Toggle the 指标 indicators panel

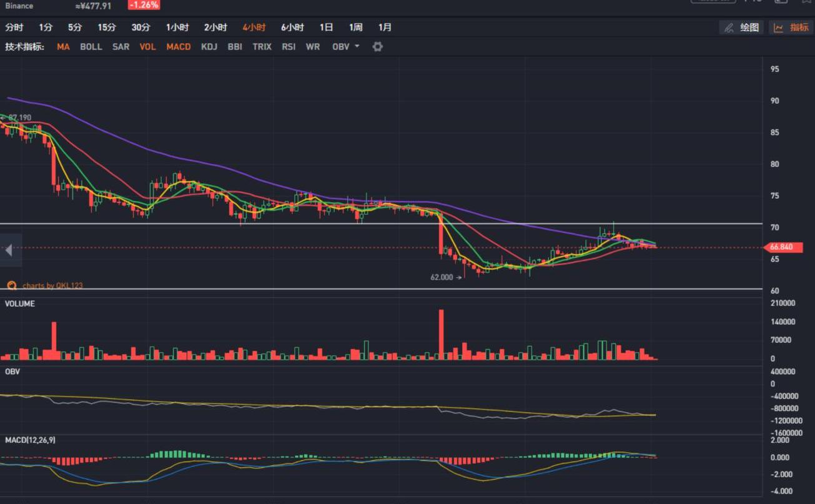coord(791,27)
